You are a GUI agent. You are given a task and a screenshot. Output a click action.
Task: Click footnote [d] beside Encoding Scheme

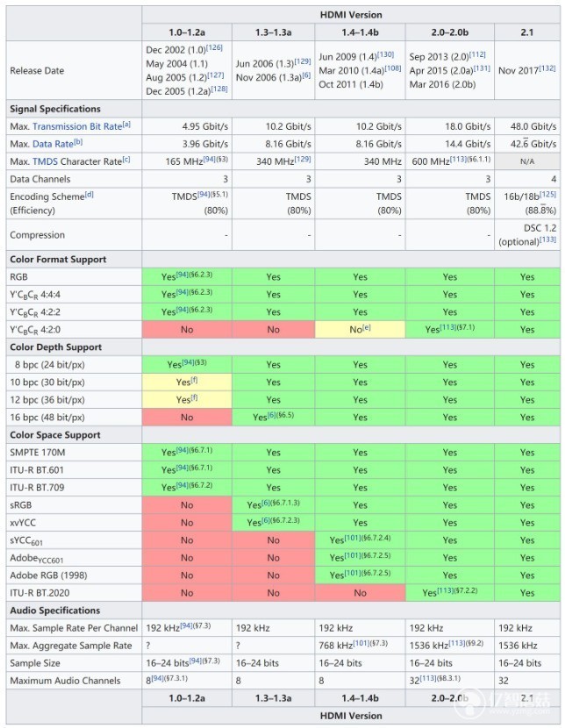[89, 194]
